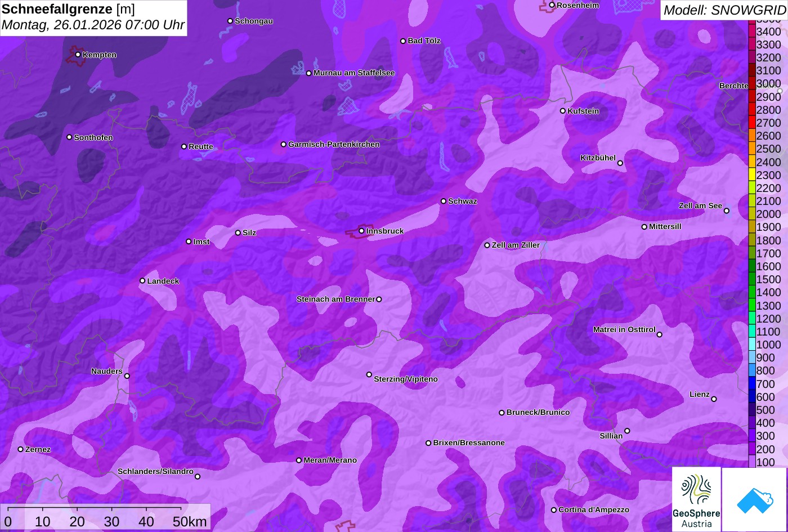Click the Zell am Ziller label
Viewport: 788px width, 532px height.
click(x=516, y=245)
